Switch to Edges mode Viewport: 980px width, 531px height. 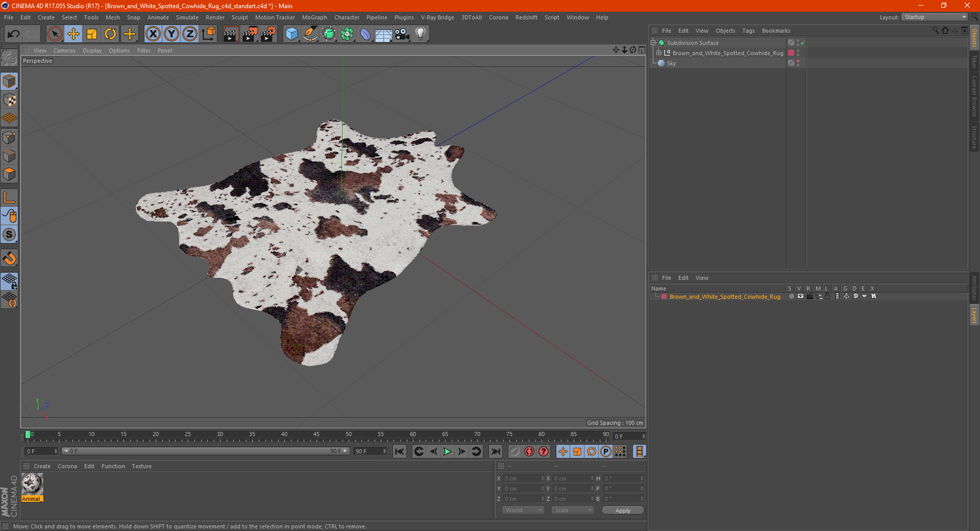tap(9, 156)
